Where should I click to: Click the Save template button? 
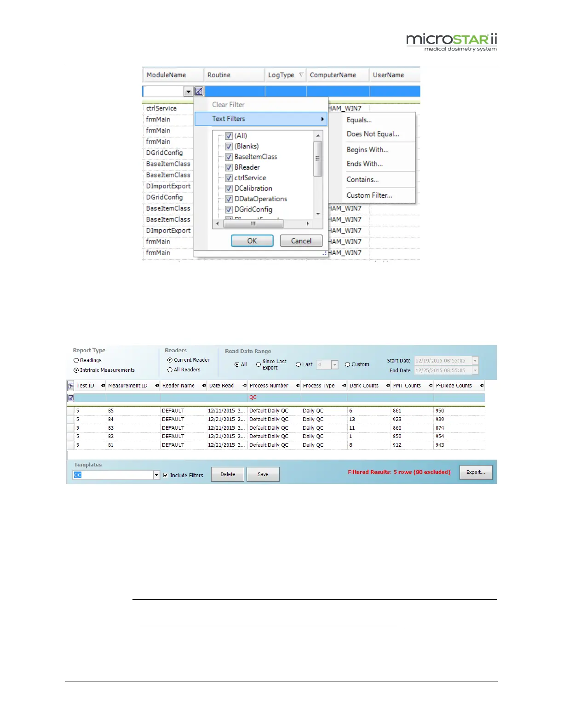263,474
